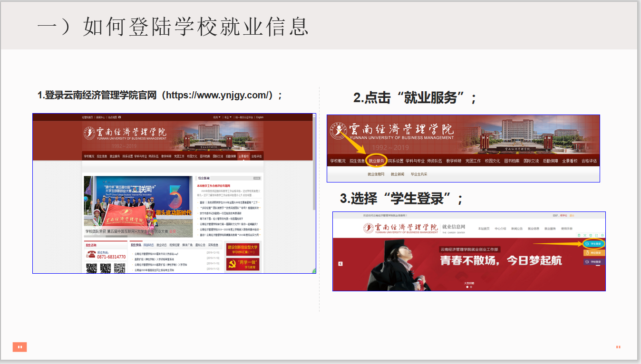Select 招生信息 in the step 2 navigation bar
This screenshot has width=641, height=364.
[x=357, y=161]
